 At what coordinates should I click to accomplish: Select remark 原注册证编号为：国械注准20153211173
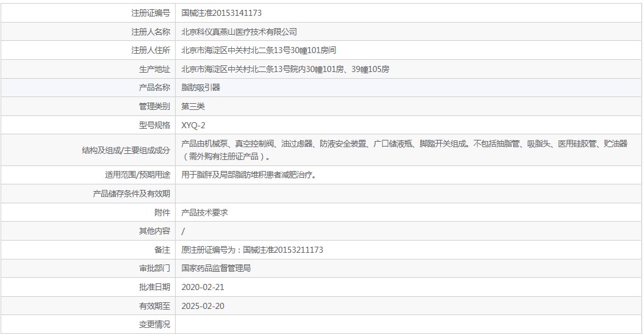pos(252,250)
